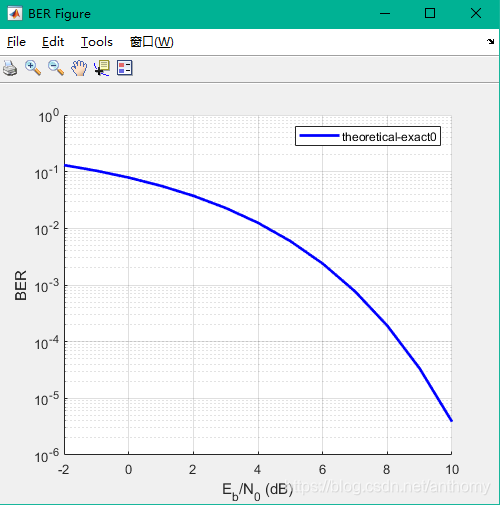
Task: Activate the Pan hand tool
Action: [x=79, y=68]
